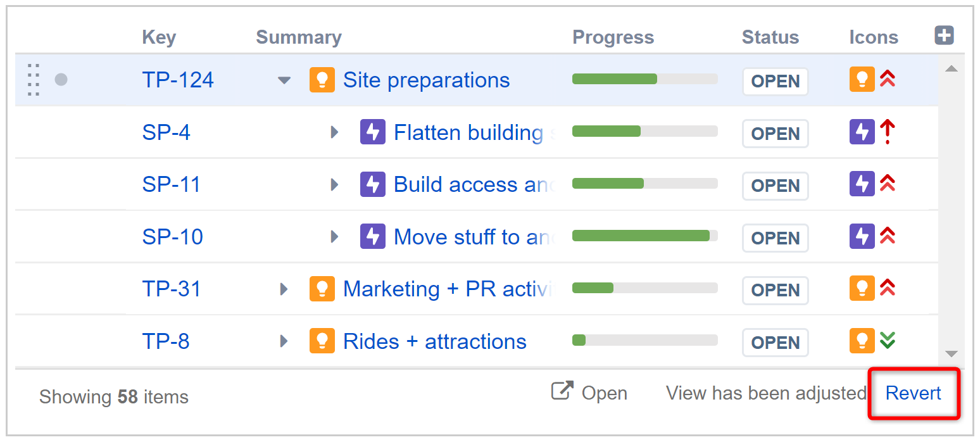
Task: Click the orange lightbulb in TP-31 Icons column
Action: click(x=862, y=288)
